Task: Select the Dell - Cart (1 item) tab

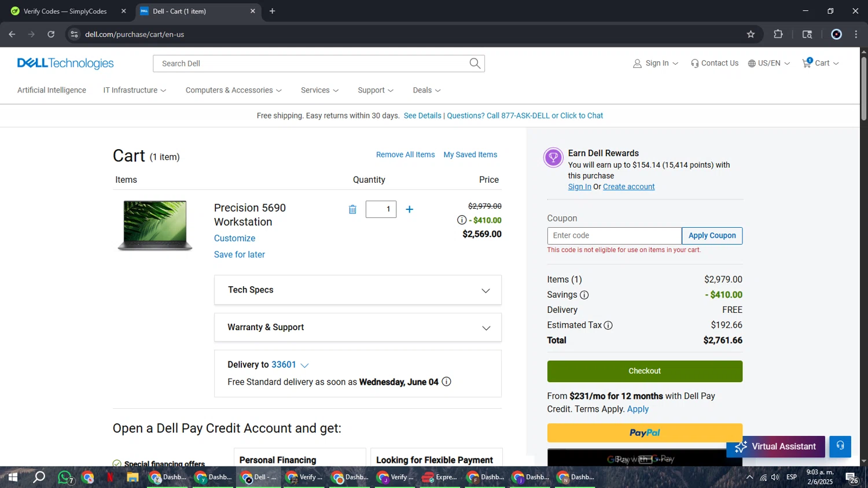Action: tap(198, 11)
